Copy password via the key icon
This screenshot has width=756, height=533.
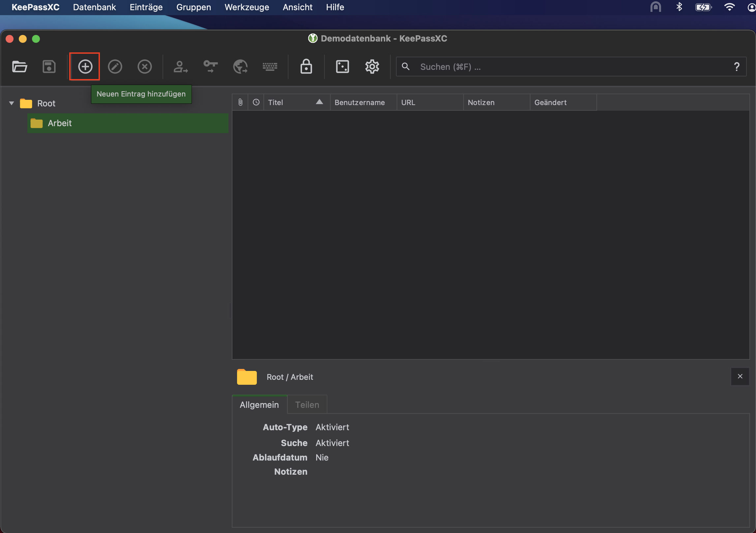click(210, 67)
